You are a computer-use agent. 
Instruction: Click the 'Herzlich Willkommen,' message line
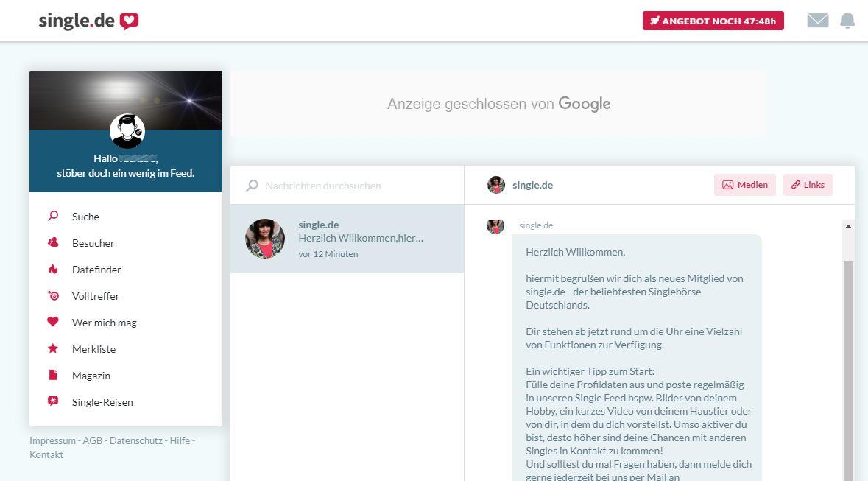tap(576, 252)
